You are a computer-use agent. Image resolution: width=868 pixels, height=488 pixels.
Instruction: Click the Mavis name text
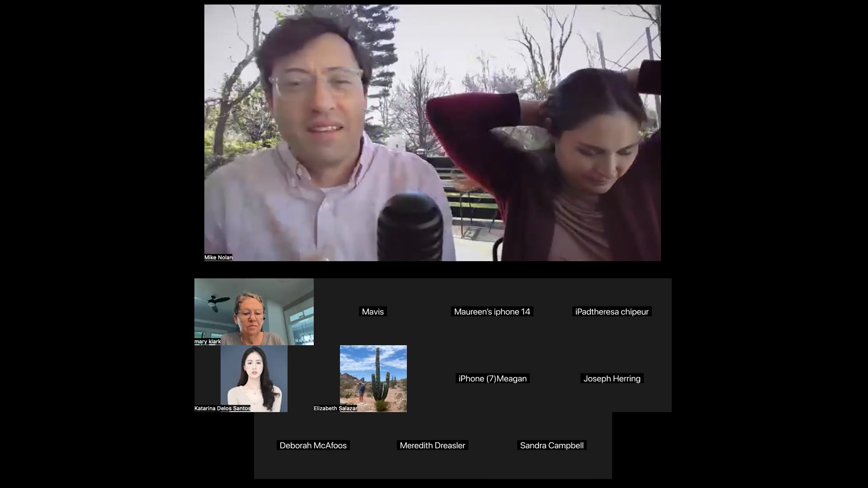coord(373,312)
